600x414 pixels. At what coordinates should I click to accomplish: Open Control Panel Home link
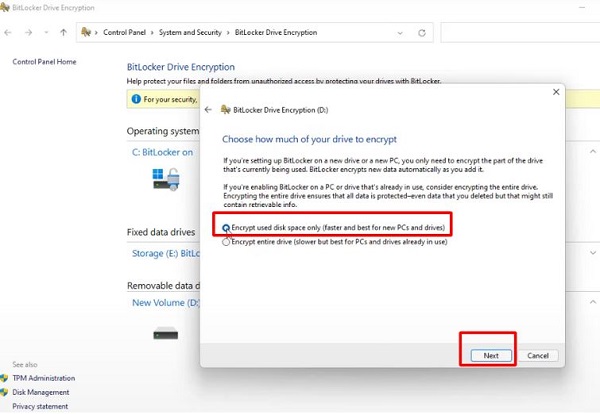44,62
